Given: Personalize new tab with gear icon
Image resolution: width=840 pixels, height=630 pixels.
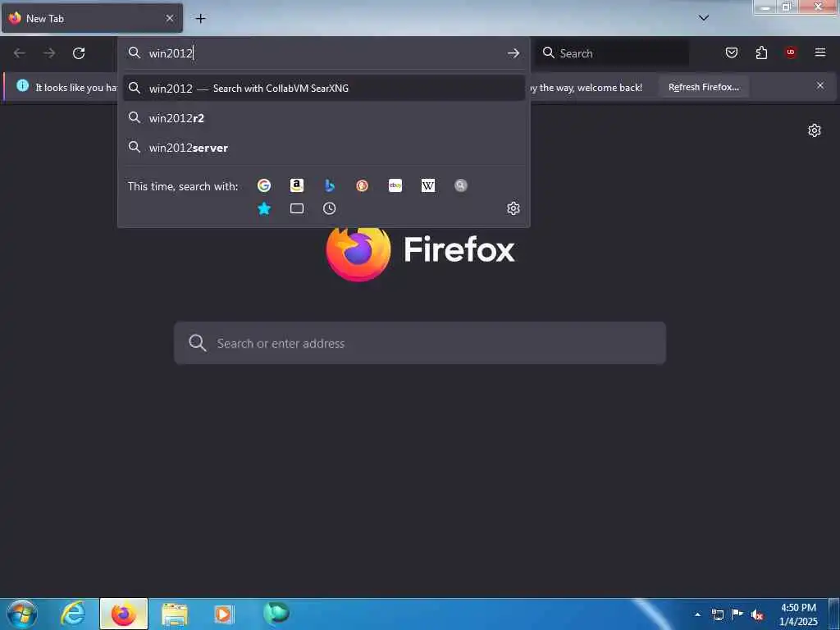Looking at the screenshot, I should tap(815, 130).
